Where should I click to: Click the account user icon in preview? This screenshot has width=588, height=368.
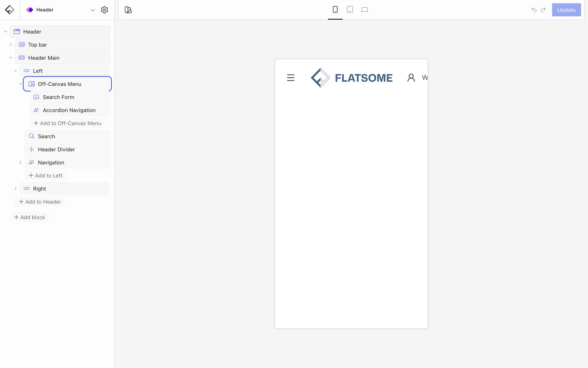click(x=411, y=78)
